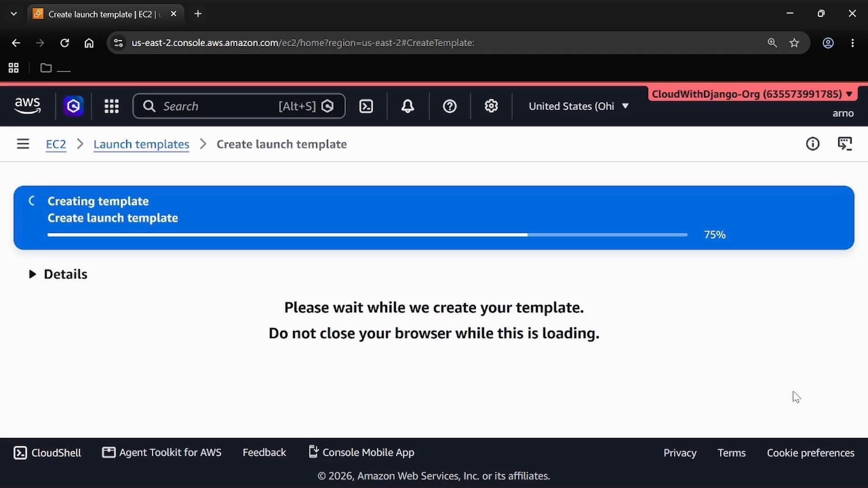Open the Terms link
Image resolution: width=868 pixels, height=488 pixels.
tap(731, 453)
